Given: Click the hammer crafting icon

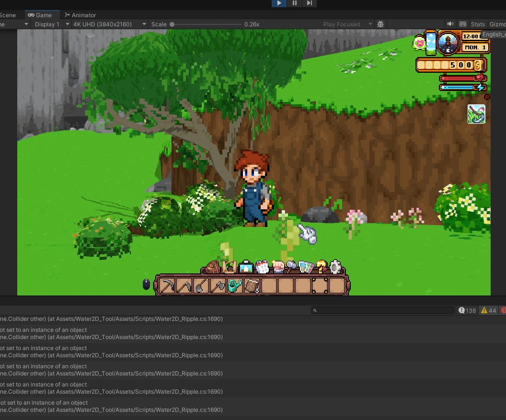Looking at the screenshot, I should click(x=290, y=266).
